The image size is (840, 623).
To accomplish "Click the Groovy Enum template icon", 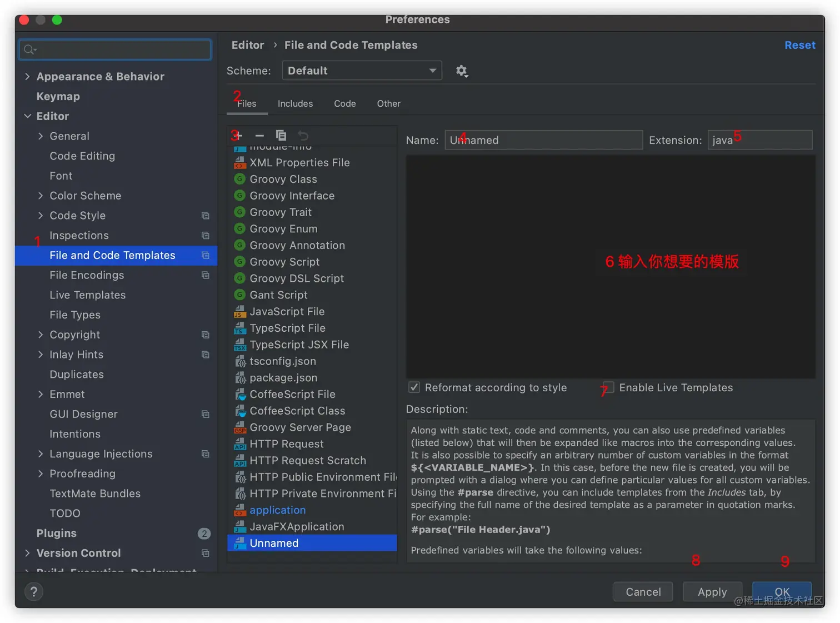I will (240, 228).
